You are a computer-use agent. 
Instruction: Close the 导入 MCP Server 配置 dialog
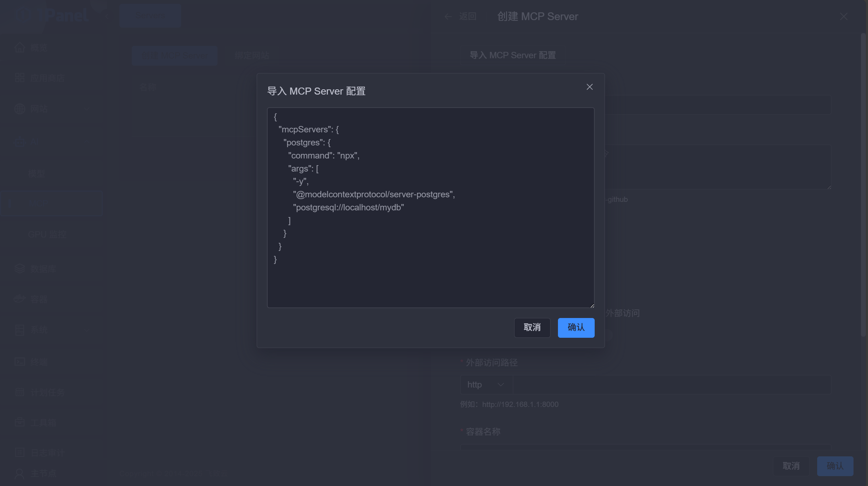pos(589,87)
